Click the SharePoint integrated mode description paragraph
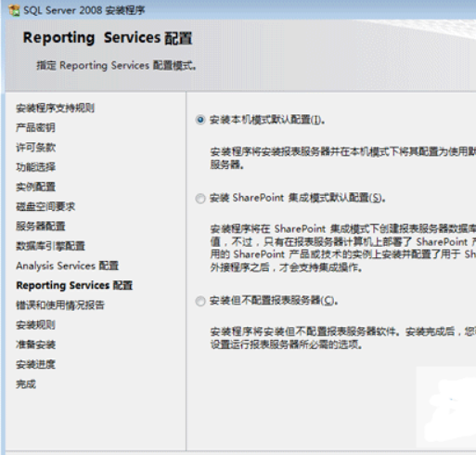 point(342,248)
